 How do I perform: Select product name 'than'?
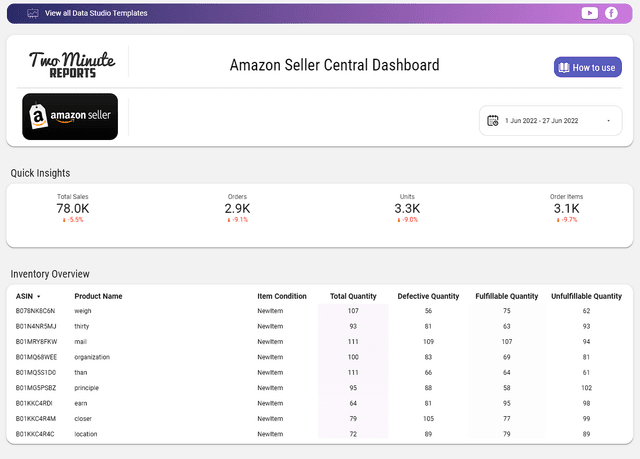pyautogui.click(x=81, y=373)
